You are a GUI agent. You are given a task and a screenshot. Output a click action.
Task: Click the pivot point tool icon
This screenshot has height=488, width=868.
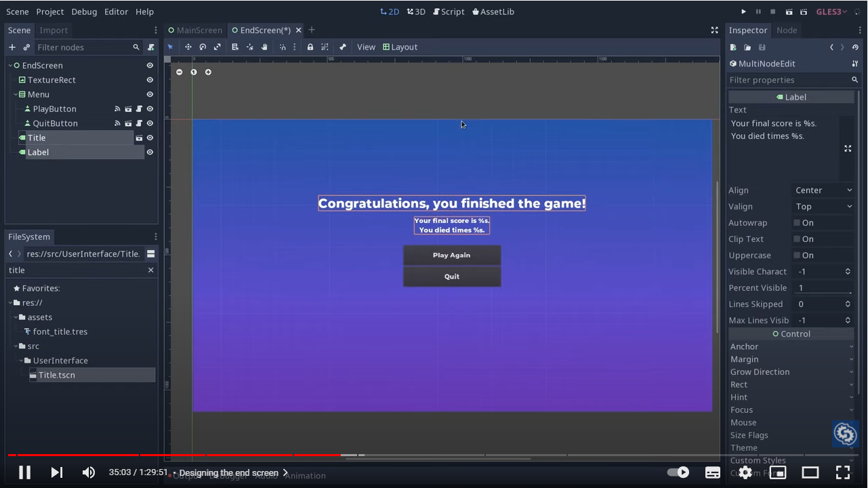250,47
